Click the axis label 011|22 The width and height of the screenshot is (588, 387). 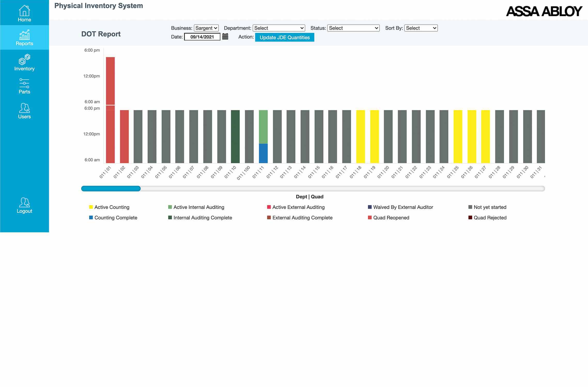pyautogui.click(x=411, y=172)
